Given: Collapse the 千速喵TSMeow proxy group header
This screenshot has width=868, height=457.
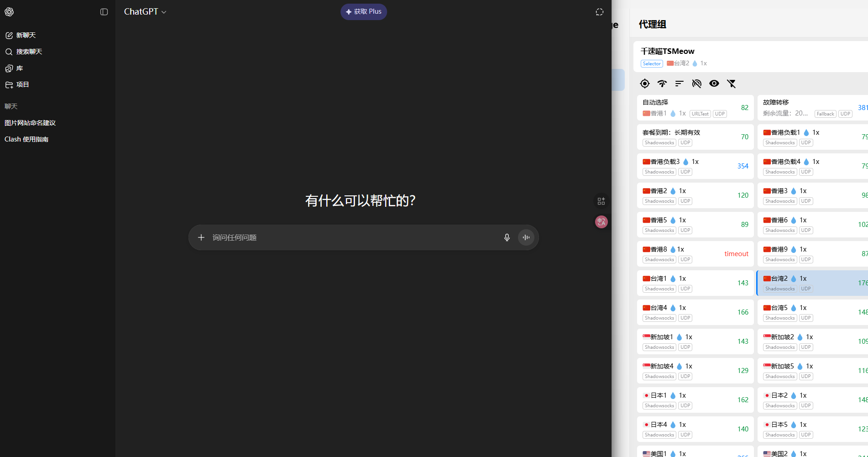Looking at the screenshot, I should 748,57.
